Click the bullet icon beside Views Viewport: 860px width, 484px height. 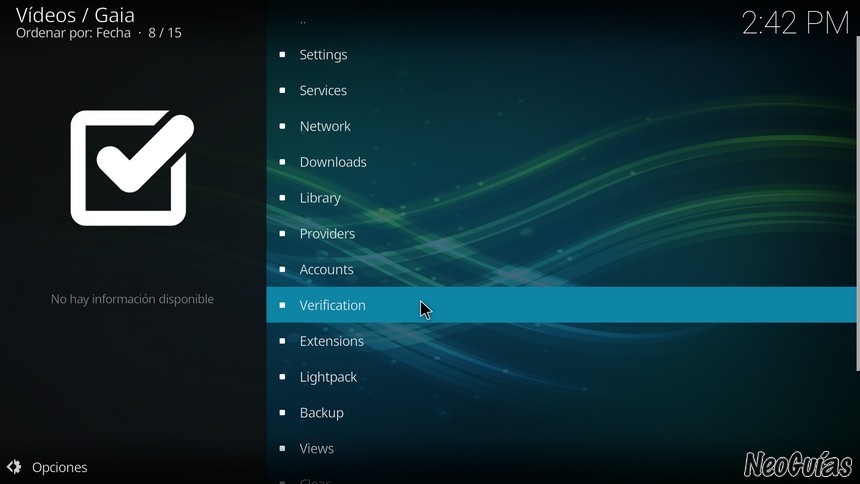pyautogui.click(x=282, y=448)
